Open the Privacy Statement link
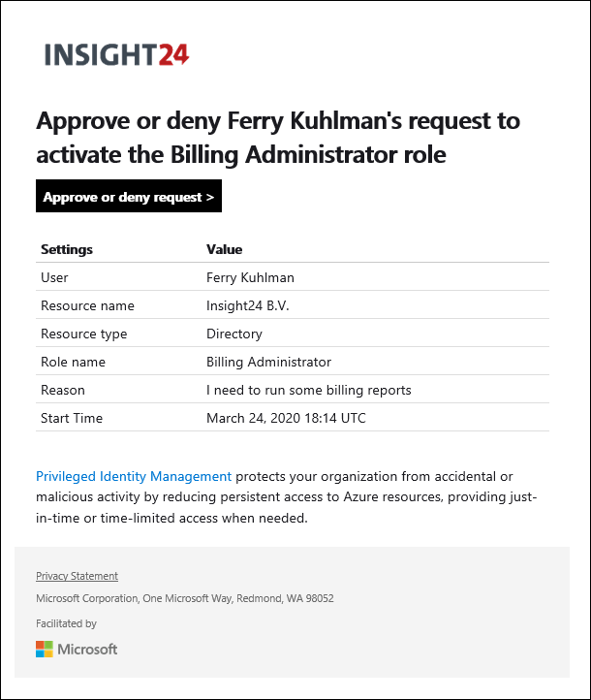The image size is (591, 700). (77, 576)
